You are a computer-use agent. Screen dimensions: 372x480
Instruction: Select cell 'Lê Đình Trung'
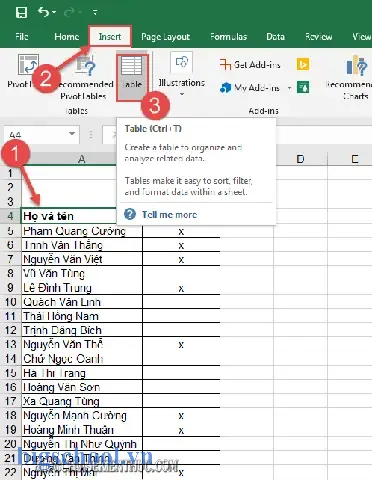click(82, 288)
